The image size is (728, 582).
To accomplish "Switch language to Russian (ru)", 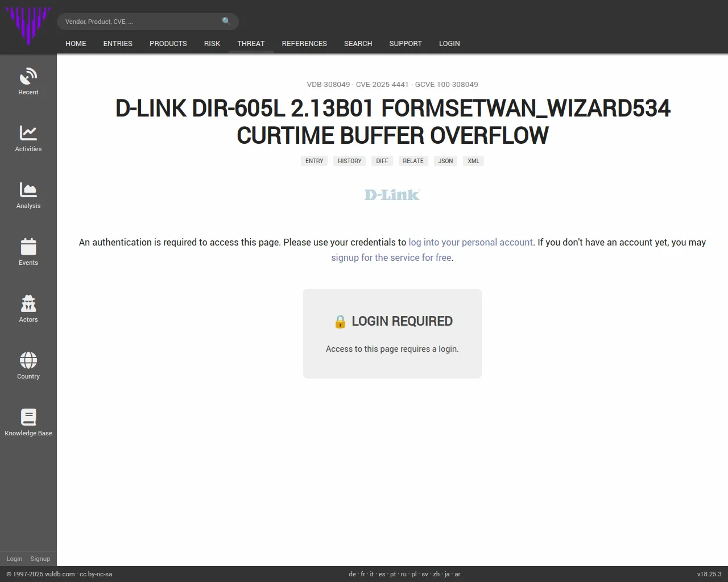I will (404, 574).
